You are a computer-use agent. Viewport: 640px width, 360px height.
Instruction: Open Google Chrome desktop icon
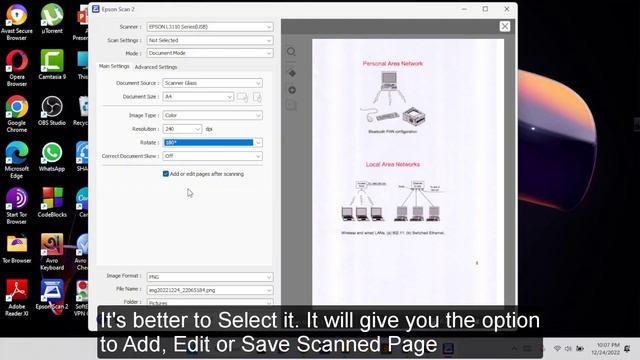coord(17,114)
